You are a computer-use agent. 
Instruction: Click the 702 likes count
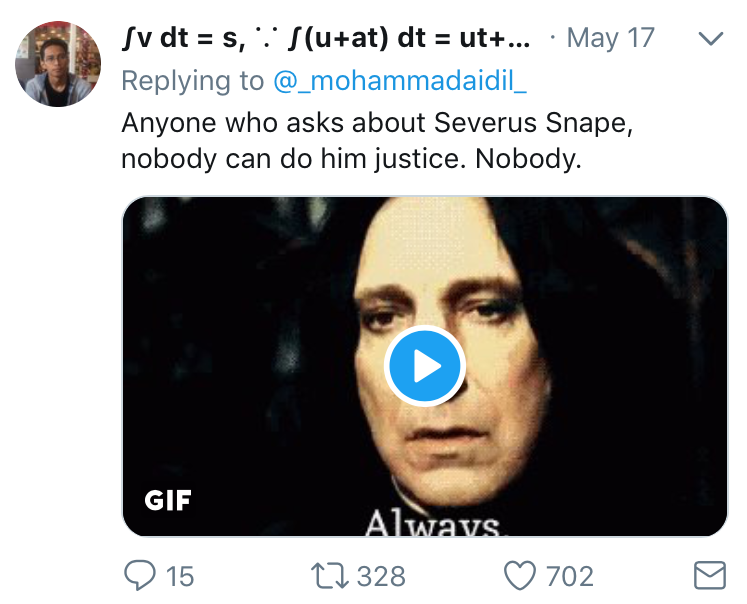(569, 576)
